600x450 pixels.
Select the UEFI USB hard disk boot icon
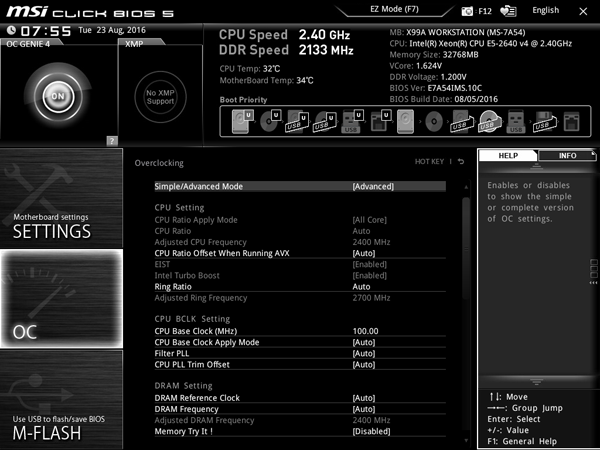[297, 121]
